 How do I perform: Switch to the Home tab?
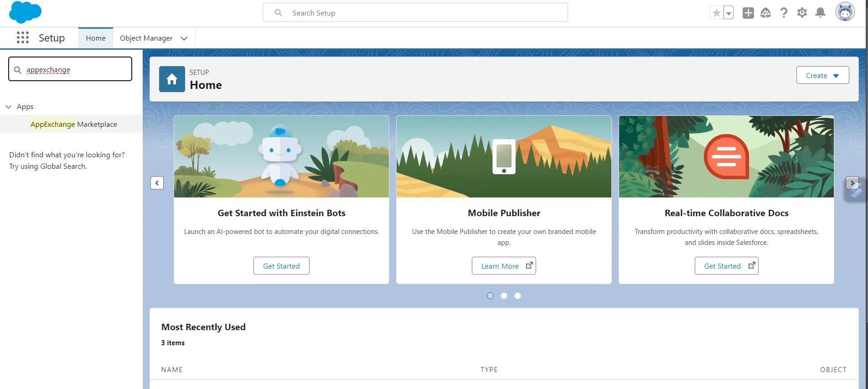pyautogui.click(x=96, y=38)
